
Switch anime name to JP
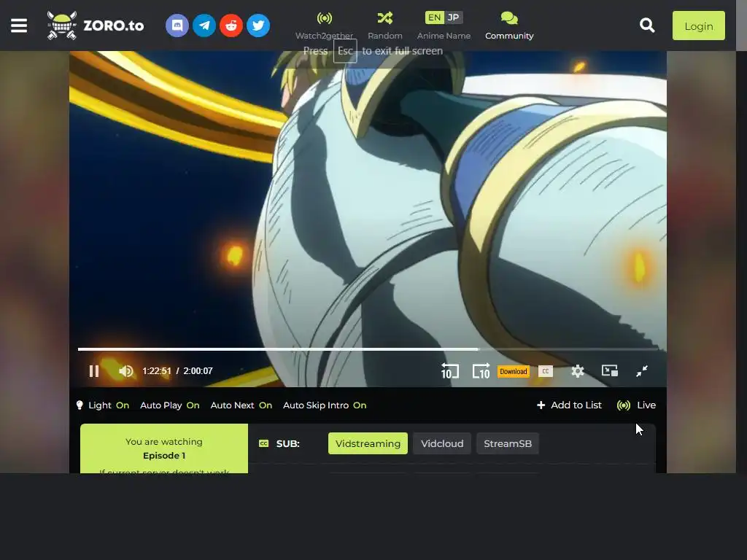pos(454,17)
